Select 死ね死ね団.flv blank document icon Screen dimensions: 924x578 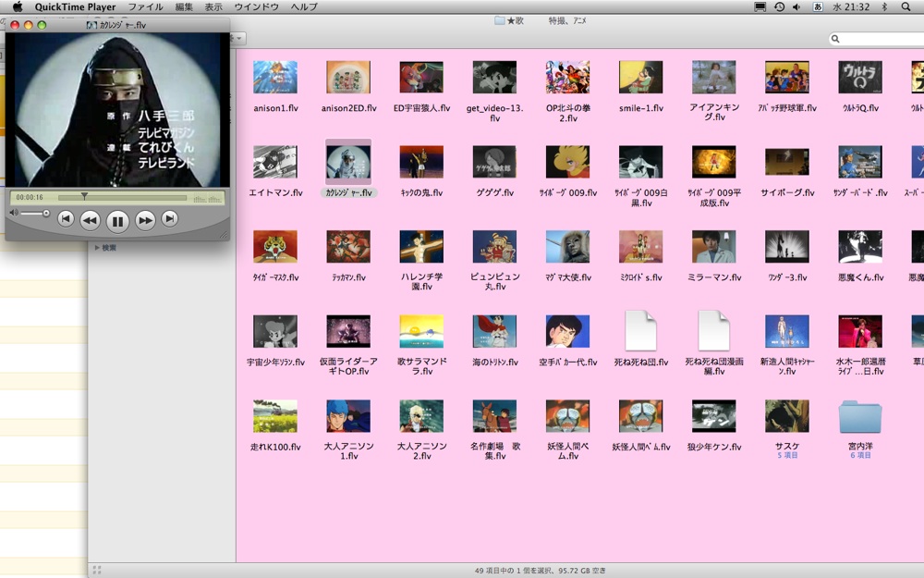coord(640,331)
